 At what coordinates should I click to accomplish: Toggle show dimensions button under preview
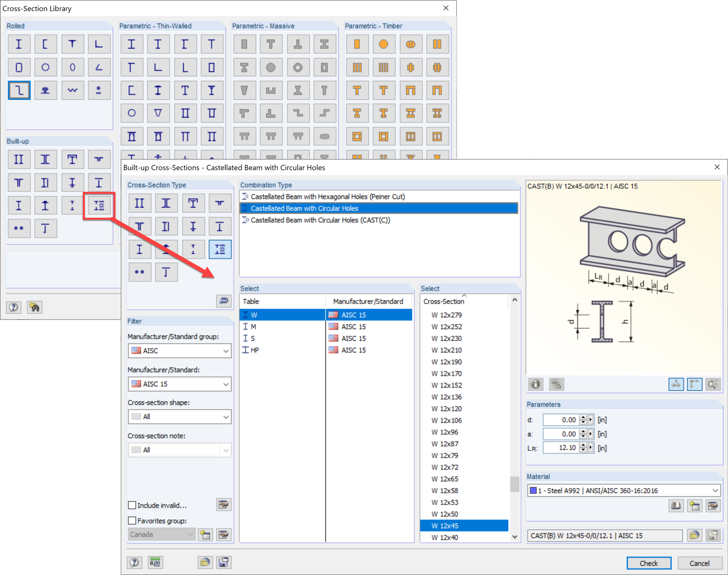click(676, 384)
